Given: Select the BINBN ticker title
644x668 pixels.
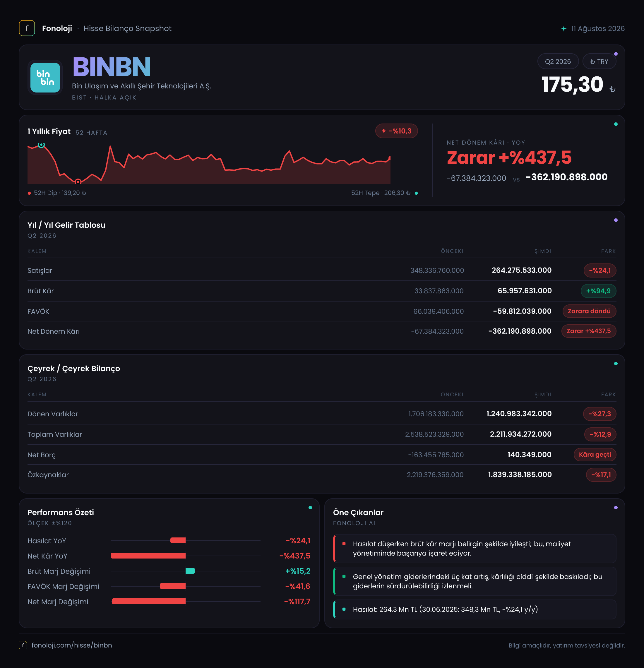Looking at the screenshot, I should 112,67.
